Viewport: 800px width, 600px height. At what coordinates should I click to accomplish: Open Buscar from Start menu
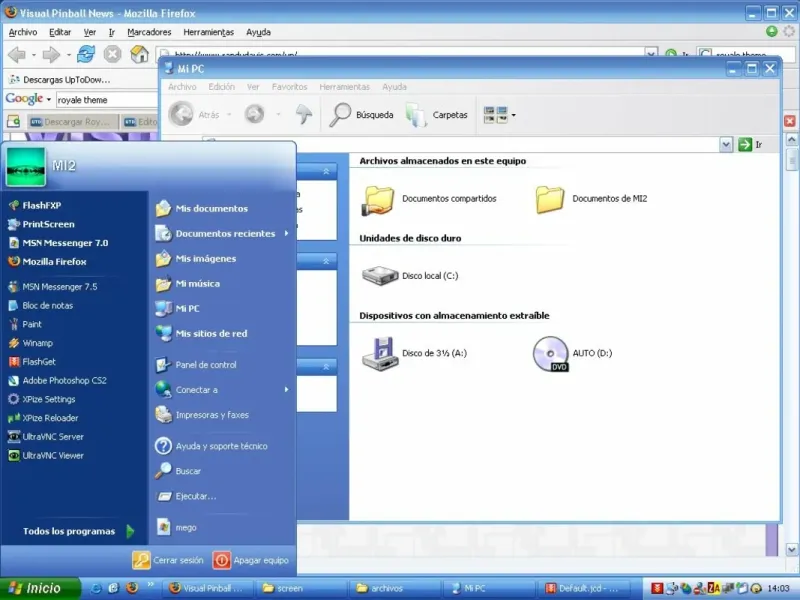178,471
